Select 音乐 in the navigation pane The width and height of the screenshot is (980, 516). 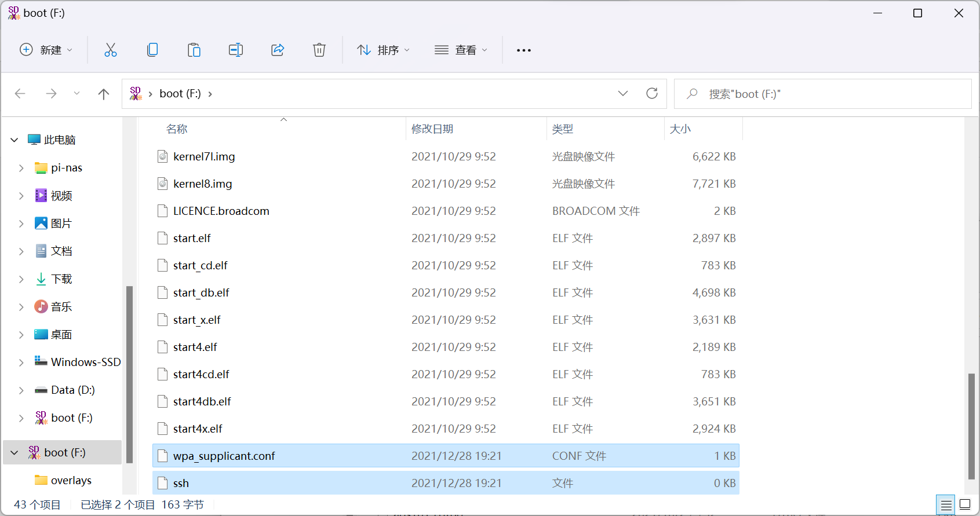tap(61, 306)
